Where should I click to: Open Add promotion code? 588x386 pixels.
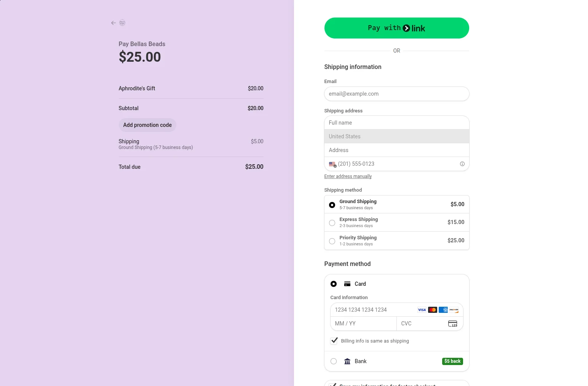pos(147,125)
